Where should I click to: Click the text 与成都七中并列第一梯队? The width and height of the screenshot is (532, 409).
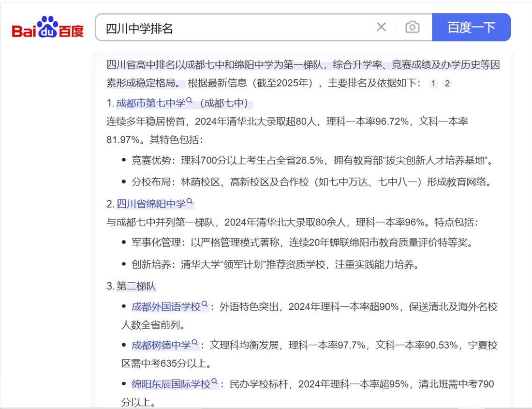coord(161,222)
